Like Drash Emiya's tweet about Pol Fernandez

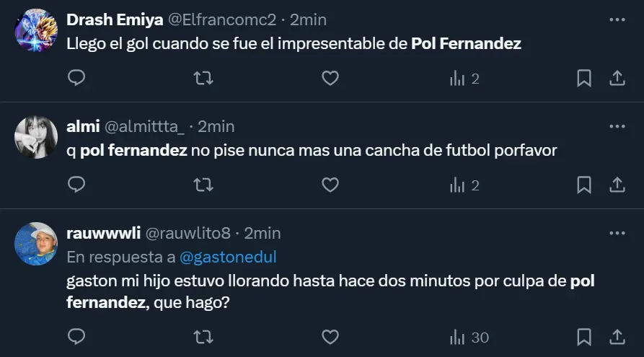click(330, 78)
